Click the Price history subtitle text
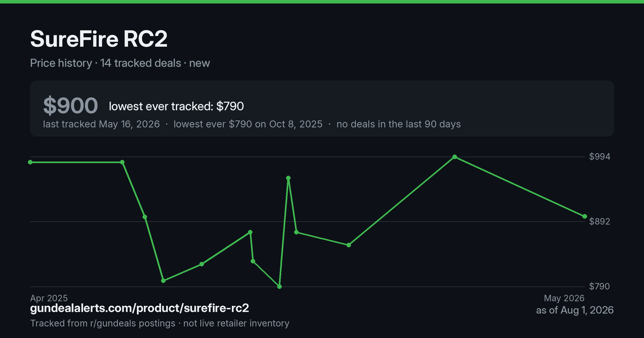644x338 pixels. click(61, 63)
